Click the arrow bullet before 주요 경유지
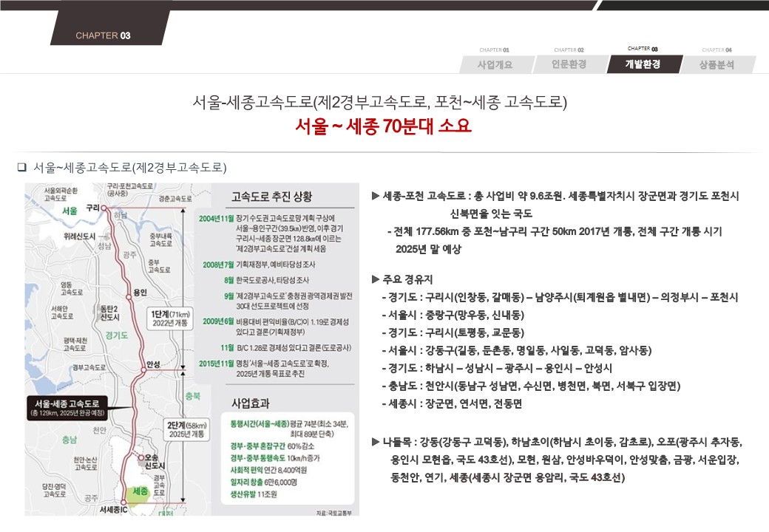 [376, 279]
